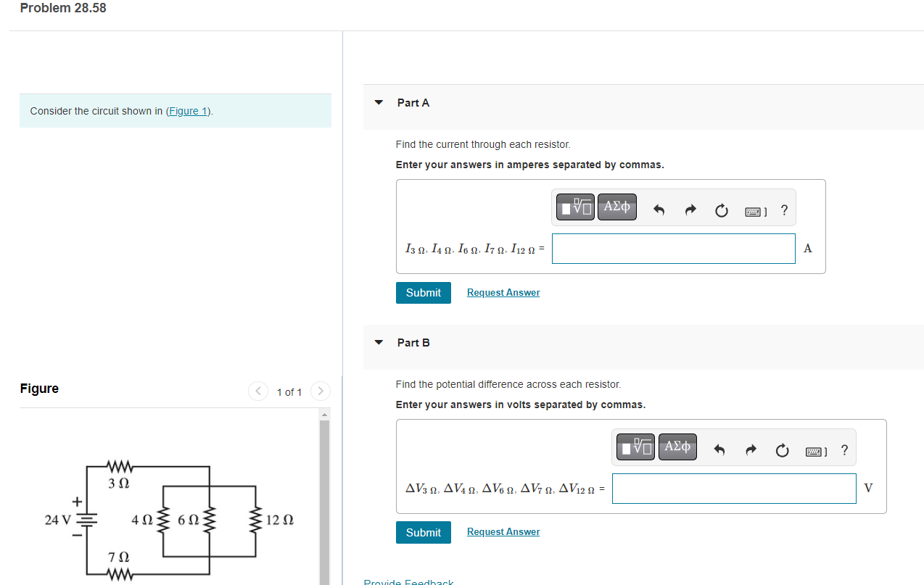
Task: Click the current input field for Part A
Action: click(x=673, y=248)
